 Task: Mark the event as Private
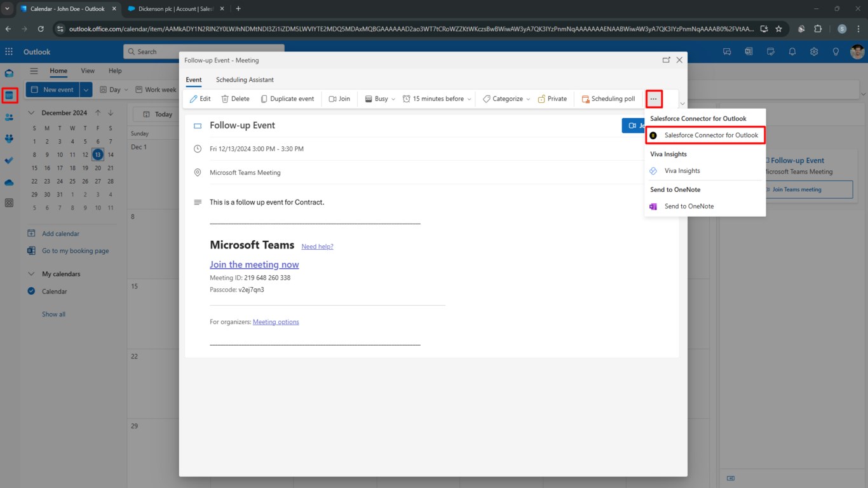click(552, 98)
